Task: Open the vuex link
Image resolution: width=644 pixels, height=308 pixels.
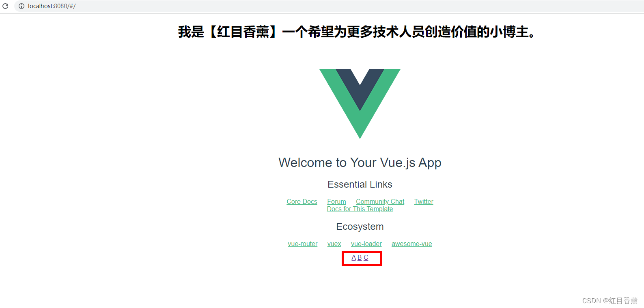Action: tap(334, 244)
